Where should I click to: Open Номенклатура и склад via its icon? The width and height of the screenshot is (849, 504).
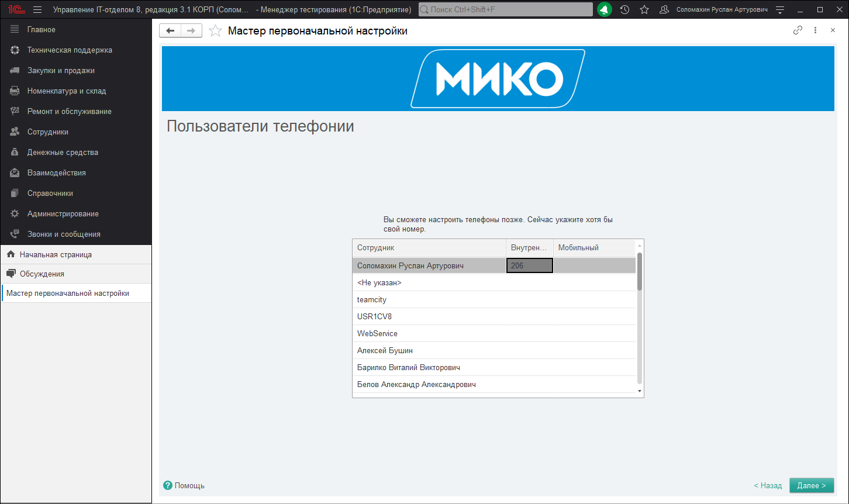(x=15, y=91)
